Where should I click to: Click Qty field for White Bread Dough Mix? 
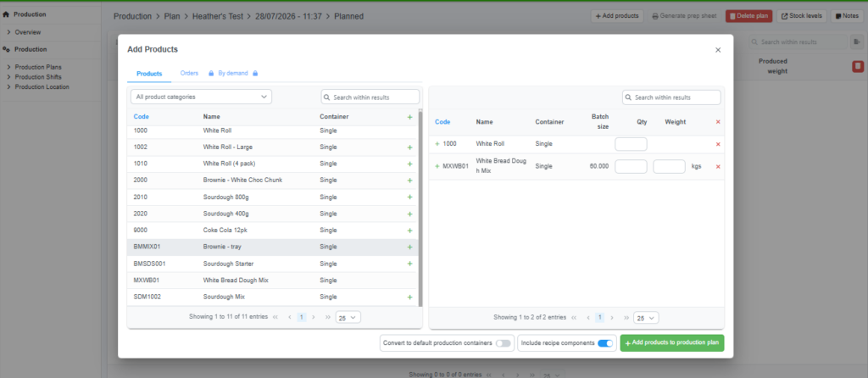pos(631,167)
